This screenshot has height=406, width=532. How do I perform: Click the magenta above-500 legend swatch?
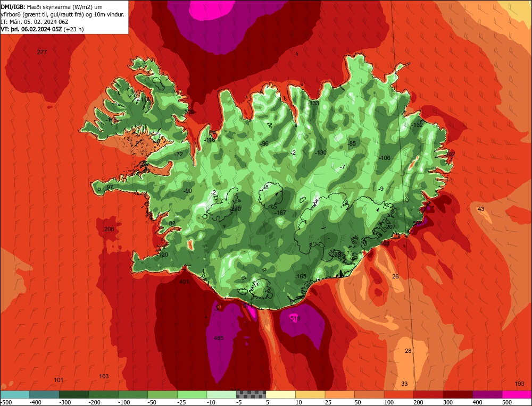click(x=517, y=394)
